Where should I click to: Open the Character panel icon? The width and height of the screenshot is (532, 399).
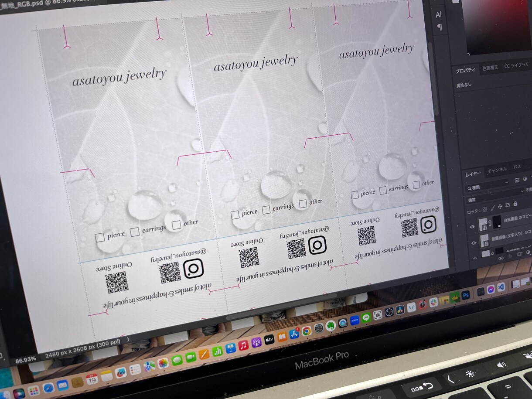[x=439, y=15]
